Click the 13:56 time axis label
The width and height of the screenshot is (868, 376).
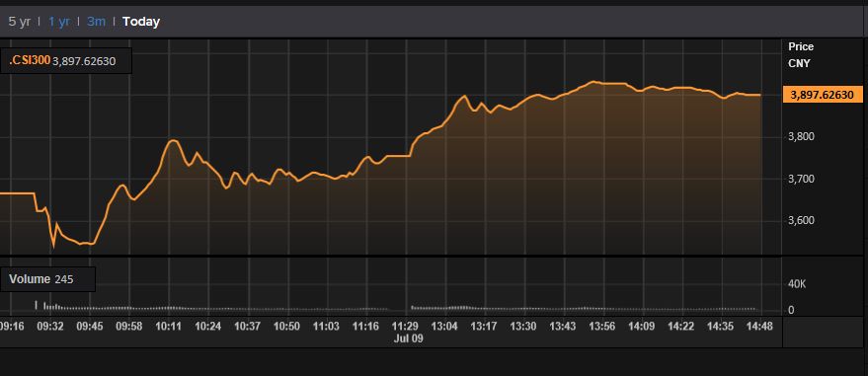coord(601,327)
